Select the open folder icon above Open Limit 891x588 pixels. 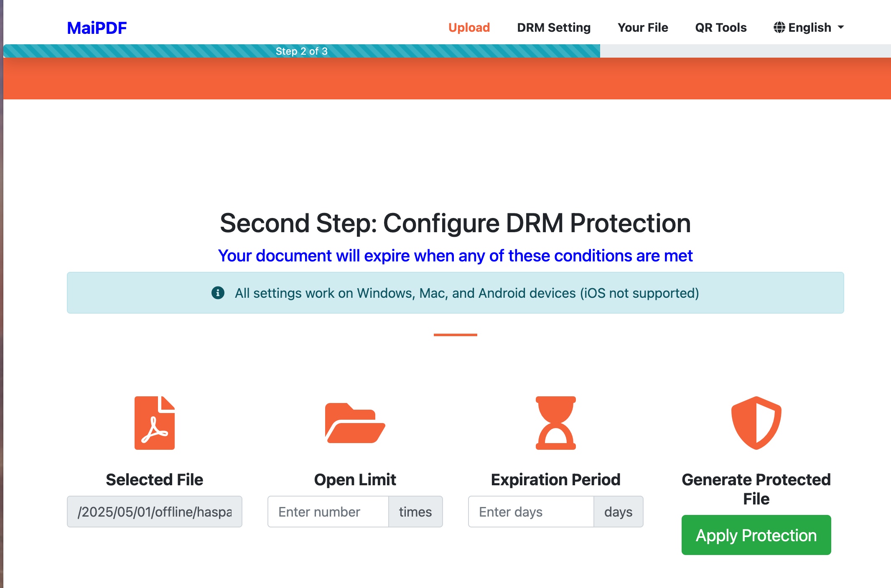355,423
